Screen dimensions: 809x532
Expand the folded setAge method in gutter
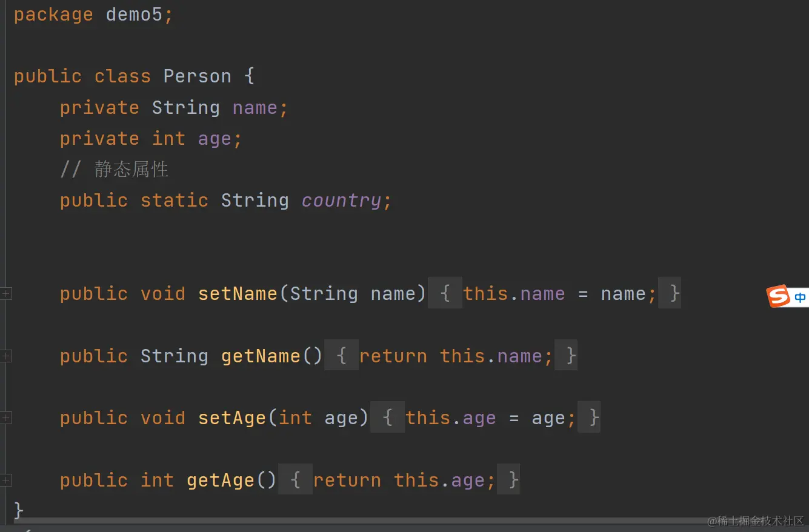[x=5, y=418]
